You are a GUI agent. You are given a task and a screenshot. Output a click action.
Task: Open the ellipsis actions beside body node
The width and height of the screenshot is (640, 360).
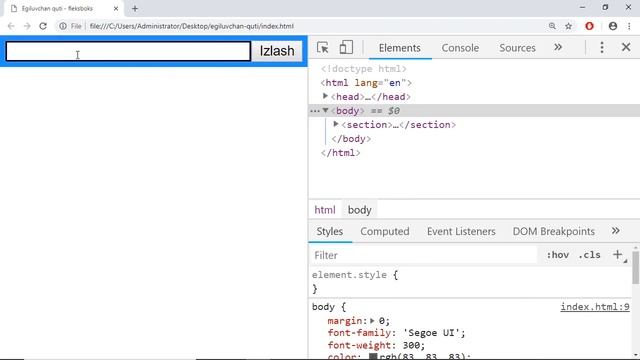315,111
